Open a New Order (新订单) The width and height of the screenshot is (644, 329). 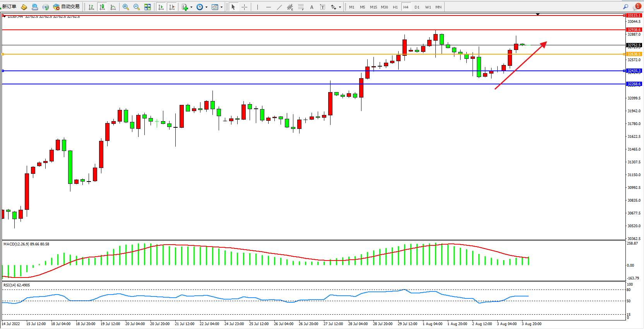[9, 7]
